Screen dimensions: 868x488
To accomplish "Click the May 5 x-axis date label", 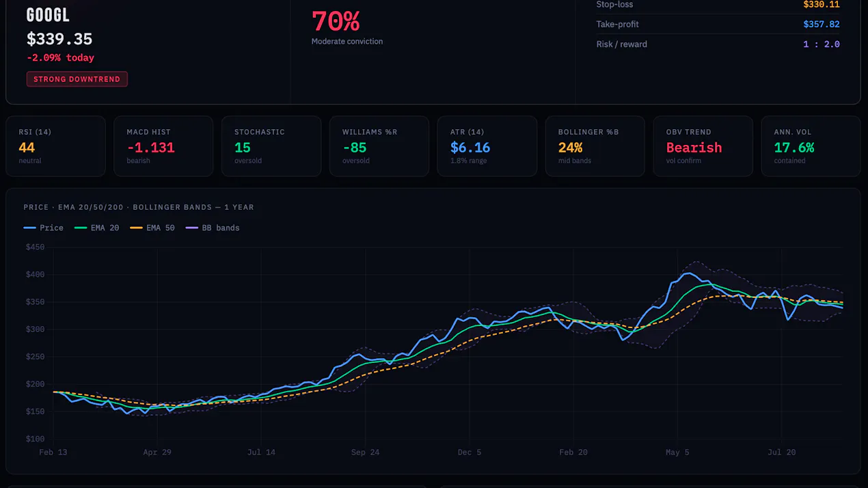I will [x=677, y=452].
